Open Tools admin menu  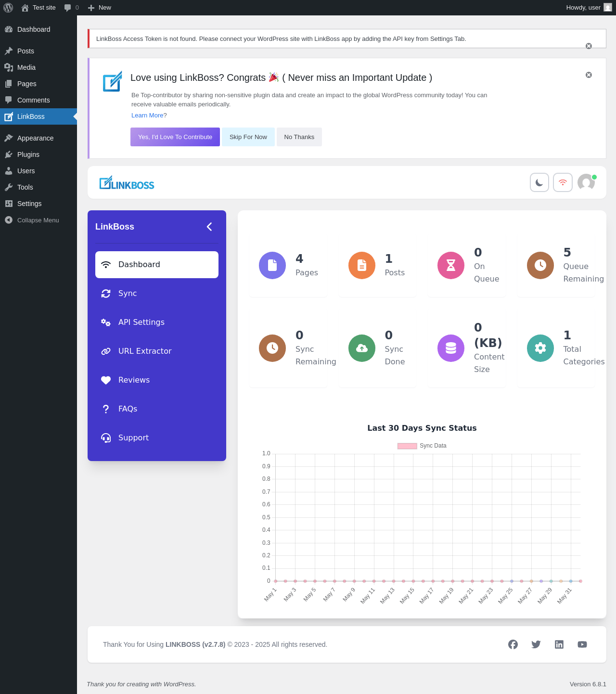38,187
